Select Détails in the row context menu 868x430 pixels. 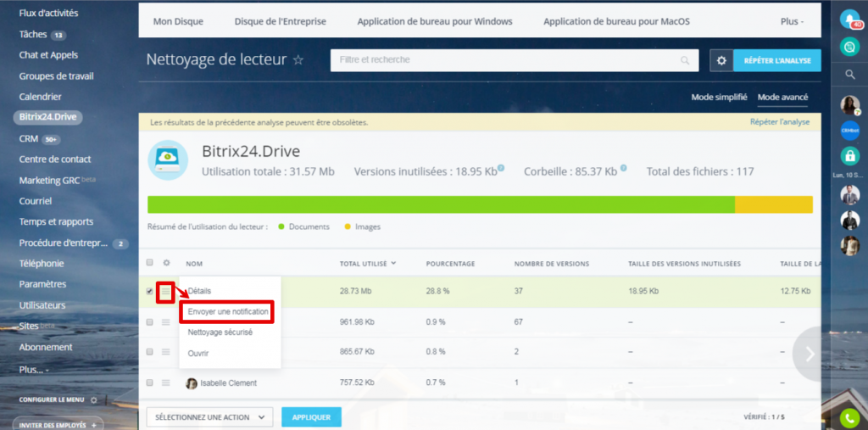point(199,291)
